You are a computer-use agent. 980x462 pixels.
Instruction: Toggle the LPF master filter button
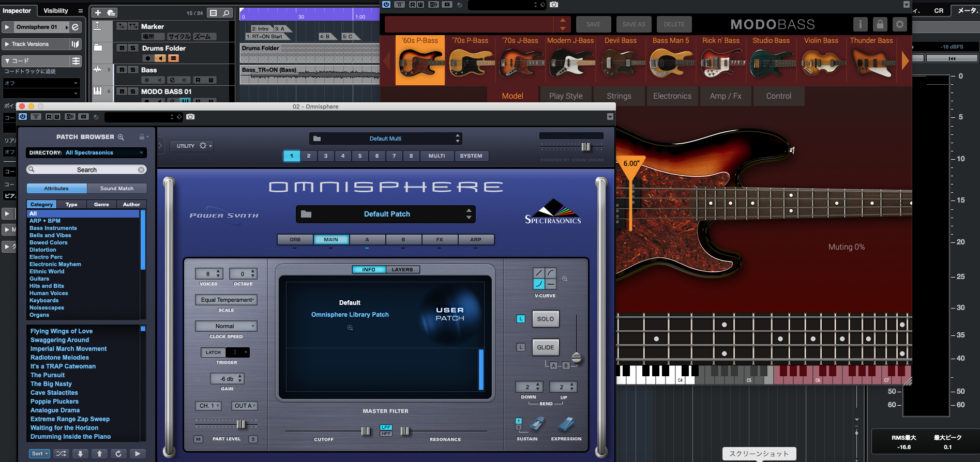386,427
